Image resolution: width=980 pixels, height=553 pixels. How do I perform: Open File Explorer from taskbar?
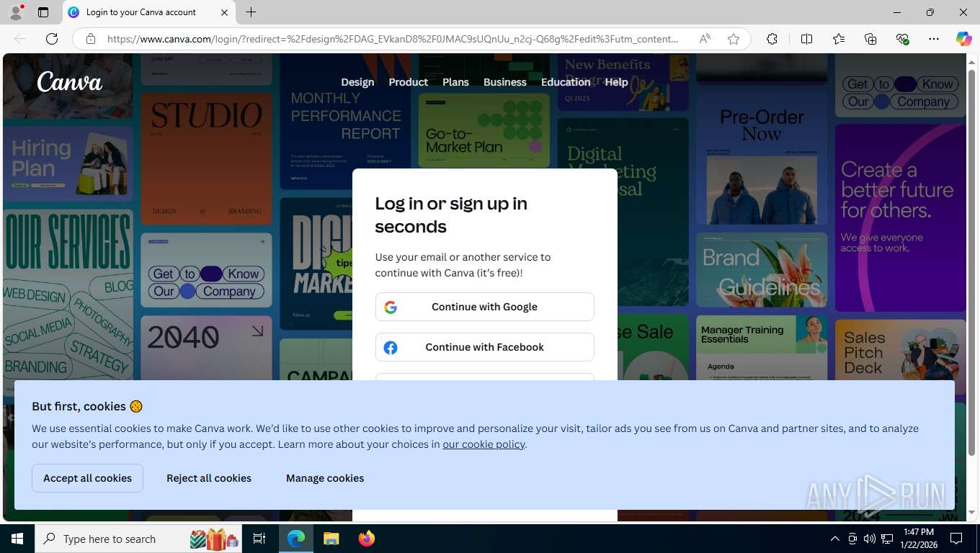pyautogui.click(x=331, y=539)
